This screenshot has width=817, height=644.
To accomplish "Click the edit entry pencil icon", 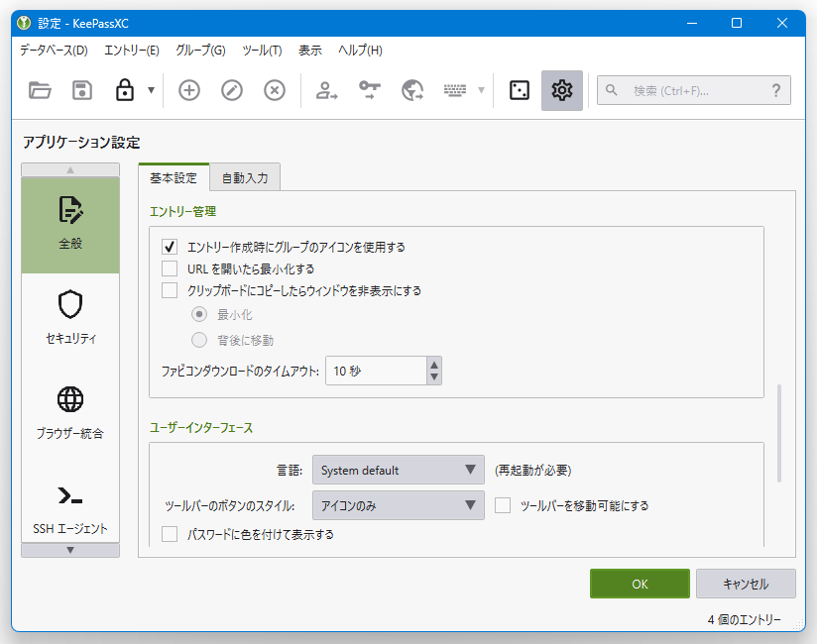I will 232,90.
